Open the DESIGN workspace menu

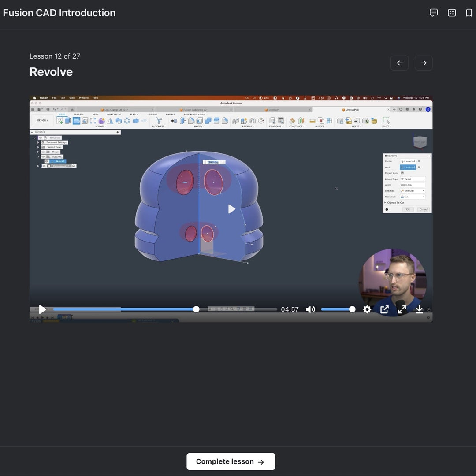(42, 120)
